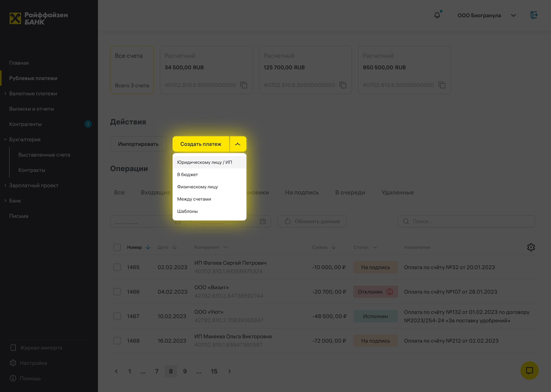Select Юридическому лицу / ИП option
The height and width of the screenshot is (392, 551).
click(209, 162)
